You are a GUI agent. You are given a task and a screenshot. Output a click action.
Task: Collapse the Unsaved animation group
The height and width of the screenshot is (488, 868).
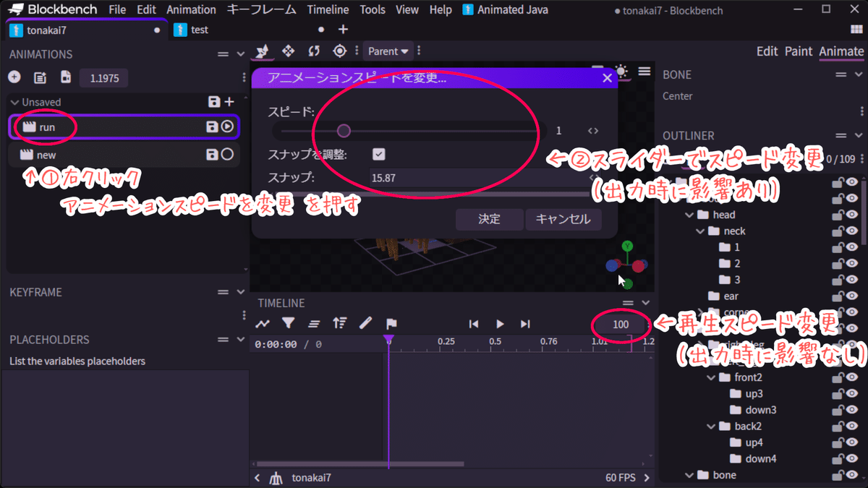[x=14, y=102]
